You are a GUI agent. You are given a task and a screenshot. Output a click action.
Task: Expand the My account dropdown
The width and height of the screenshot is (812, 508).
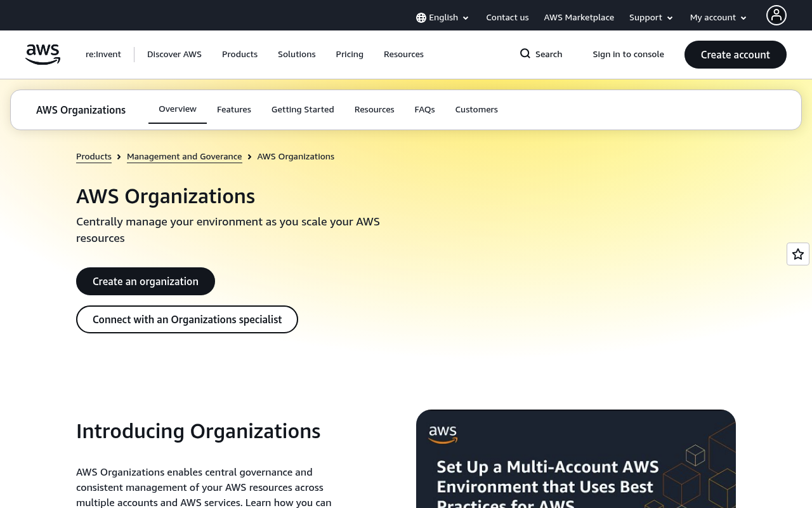click(718, 18)
